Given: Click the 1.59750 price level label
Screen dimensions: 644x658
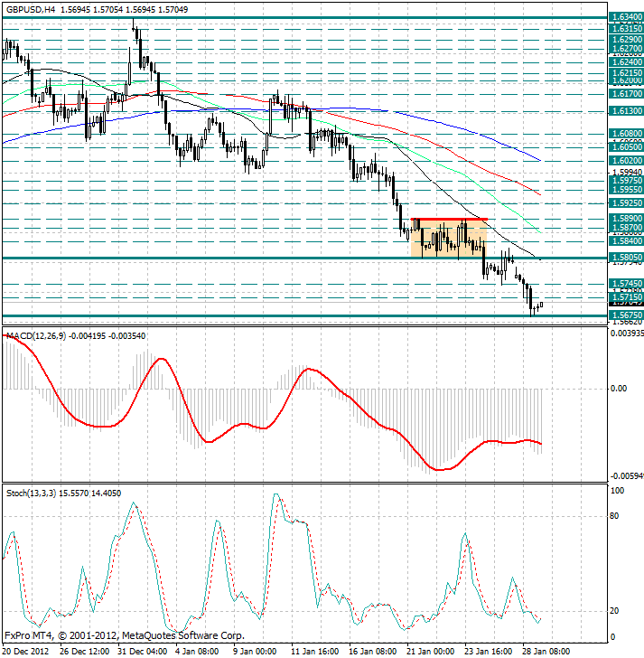Looking at the screenshot, I should [x=626, y=181].
